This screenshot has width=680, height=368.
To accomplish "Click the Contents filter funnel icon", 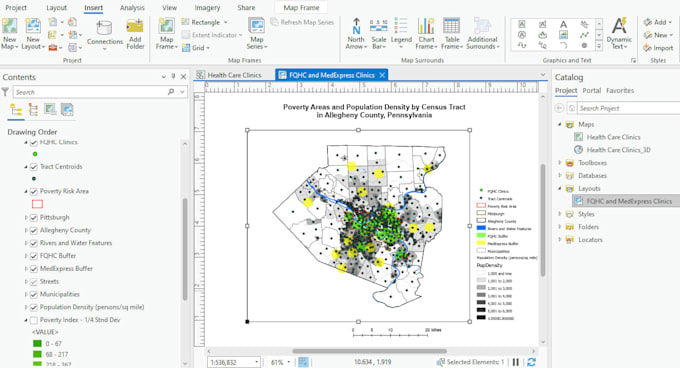I will (x=5, y=92).
